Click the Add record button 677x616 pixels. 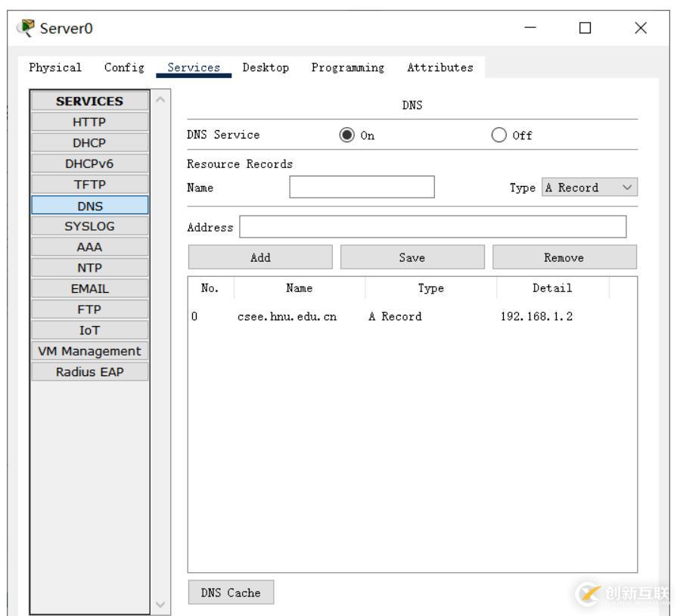[x=260, y=257]
